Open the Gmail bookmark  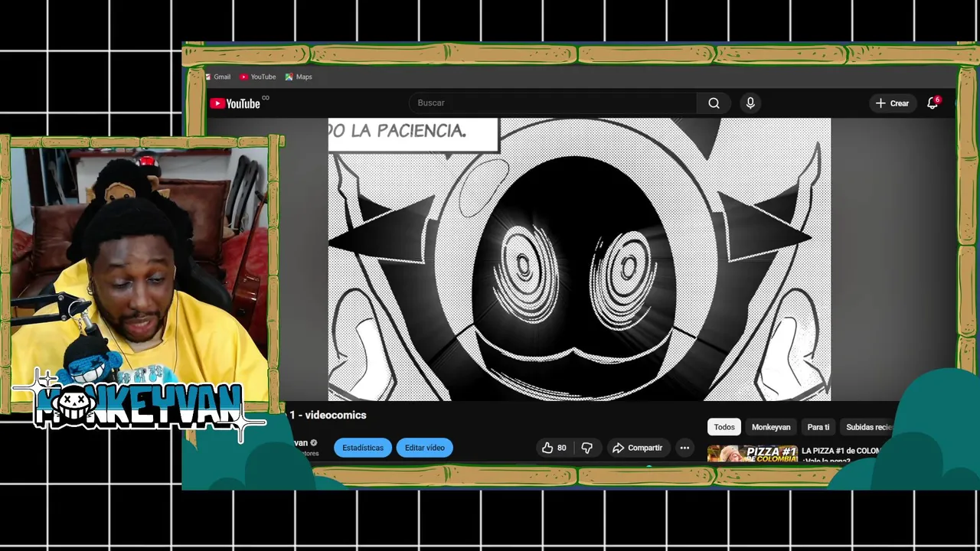(x=218, y=77)
